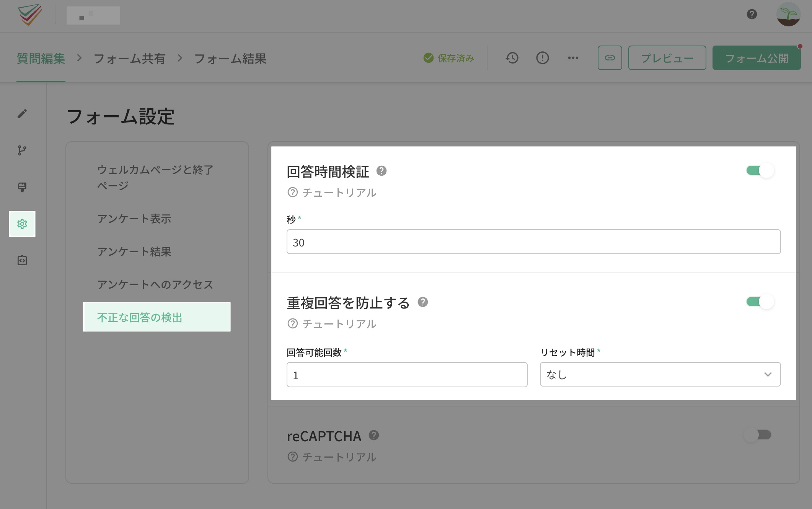The height and width of the screenshot is (509, 812).
Task: Click the exclamation alert icon in toolbar
Action: pyautogui.click(x=542, y=58)
